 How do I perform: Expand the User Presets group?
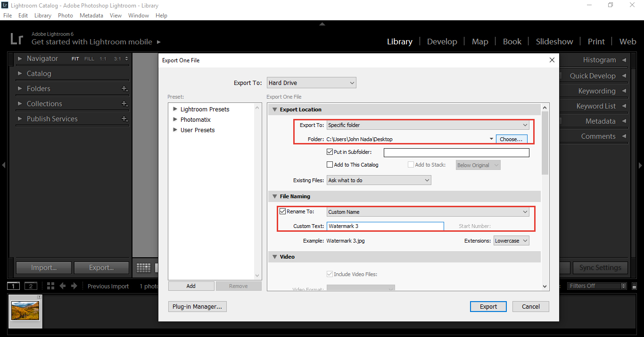[175, 130]
